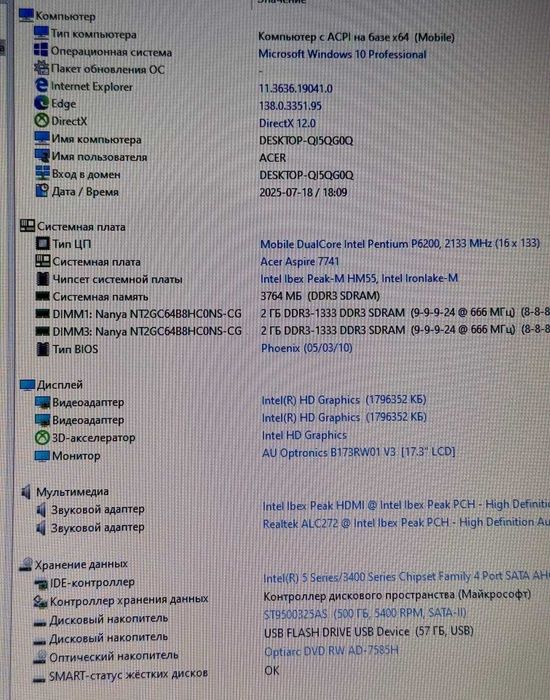Open the Realtek ALC272 audio adapter link
The width and height of the screenshot is (550, 700).
point(406,523)
